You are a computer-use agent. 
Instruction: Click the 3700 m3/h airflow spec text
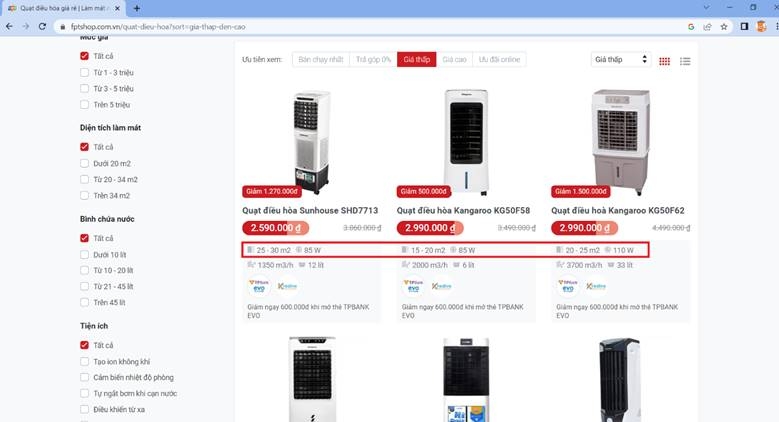tap(584, 265)
